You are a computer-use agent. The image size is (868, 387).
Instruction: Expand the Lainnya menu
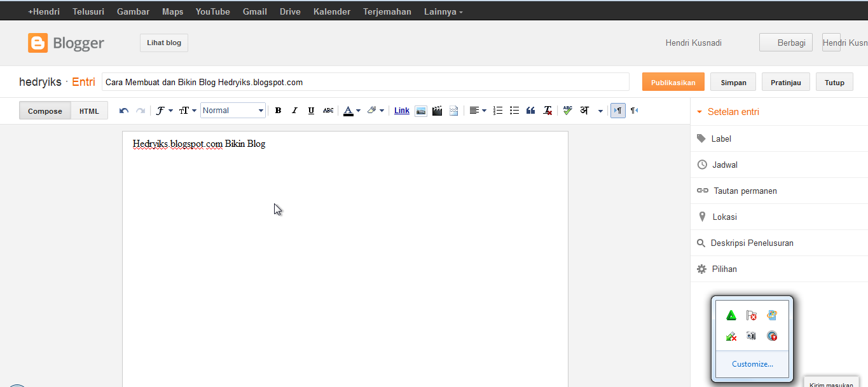click(443, 11)
